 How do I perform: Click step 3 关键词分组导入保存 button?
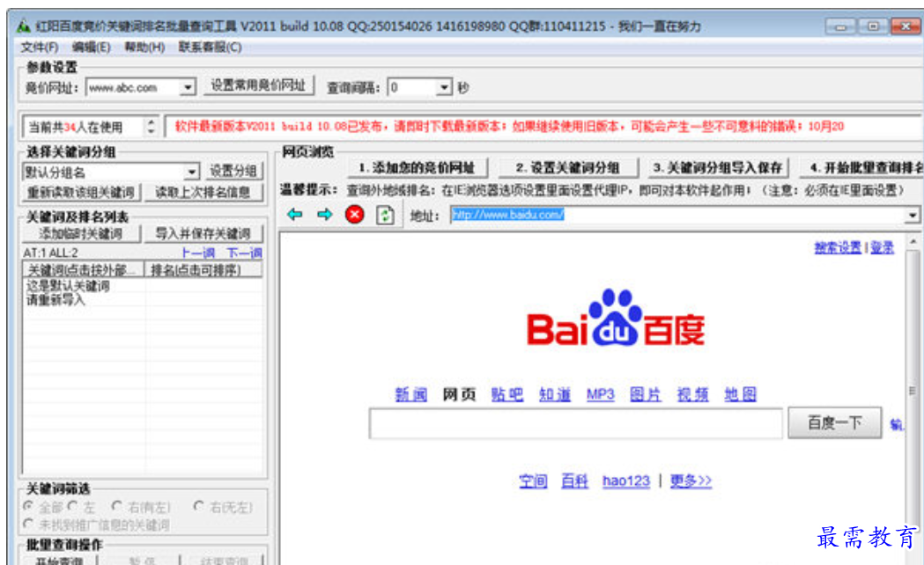[718, 168]
